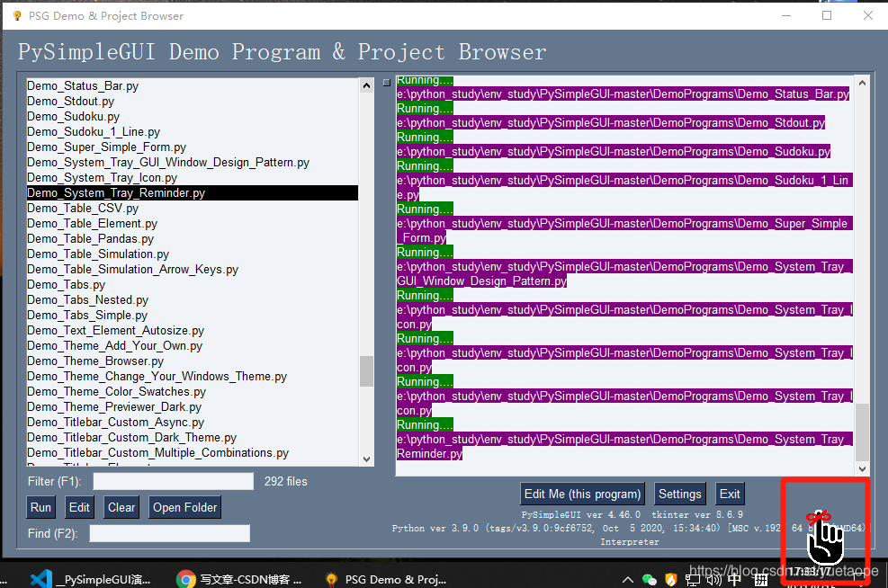Screen dimensions: 888x588
Task: Click Edit Me (this program) button
Action: (582, 494)
